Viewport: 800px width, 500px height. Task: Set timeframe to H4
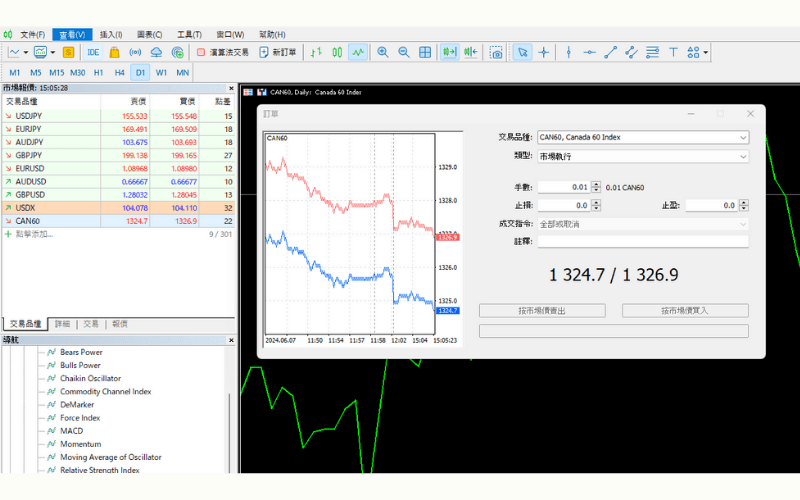pyautogui.click(x=119, y=72)
